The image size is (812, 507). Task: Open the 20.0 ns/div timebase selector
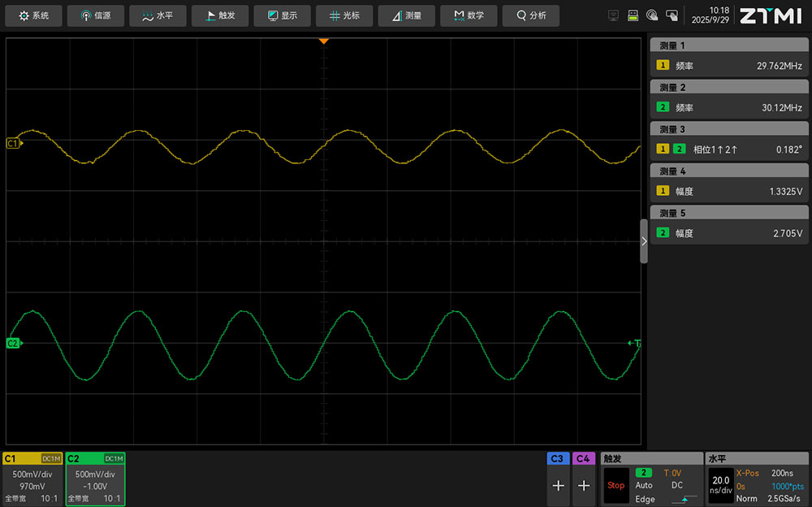tap(720, 485)
